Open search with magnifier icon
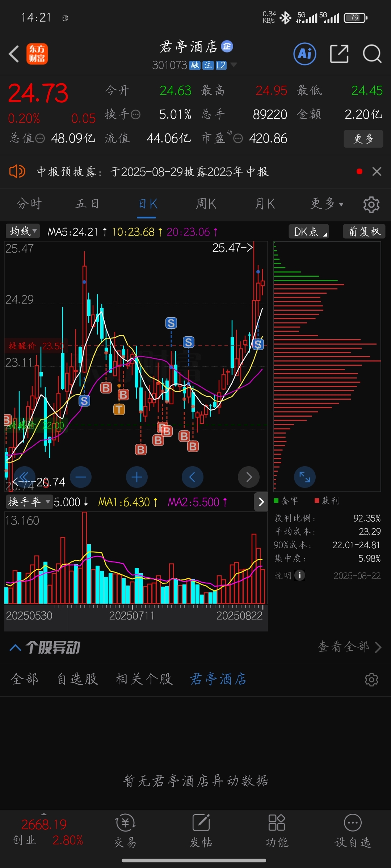Screen dimensions: 391x868 (x=372, y=54)
